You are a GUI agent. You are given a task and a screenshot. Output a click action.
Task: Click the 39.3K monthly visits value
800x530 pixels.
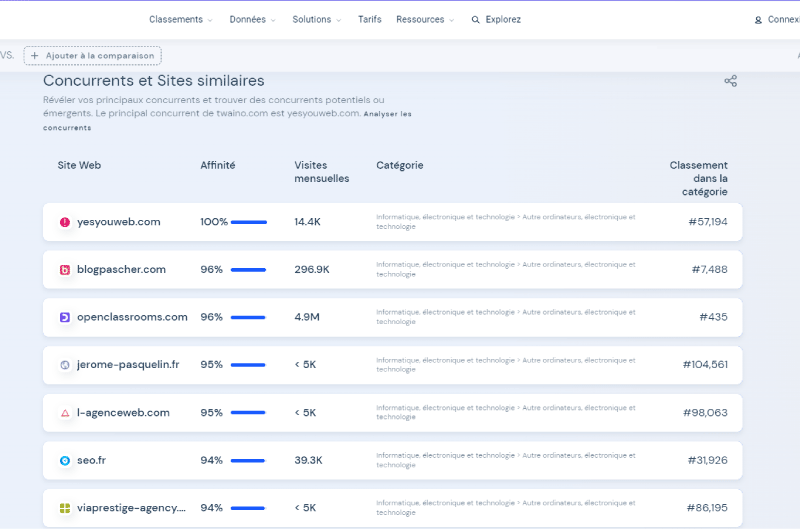(x=308, y=460)
